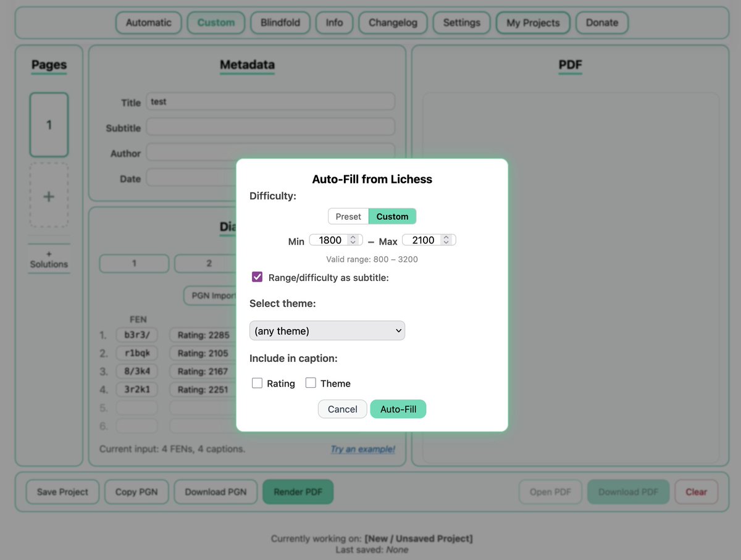Select Custom difficulty mode
The width and height of the screenshot is (741, 560).
pos(392,217)
